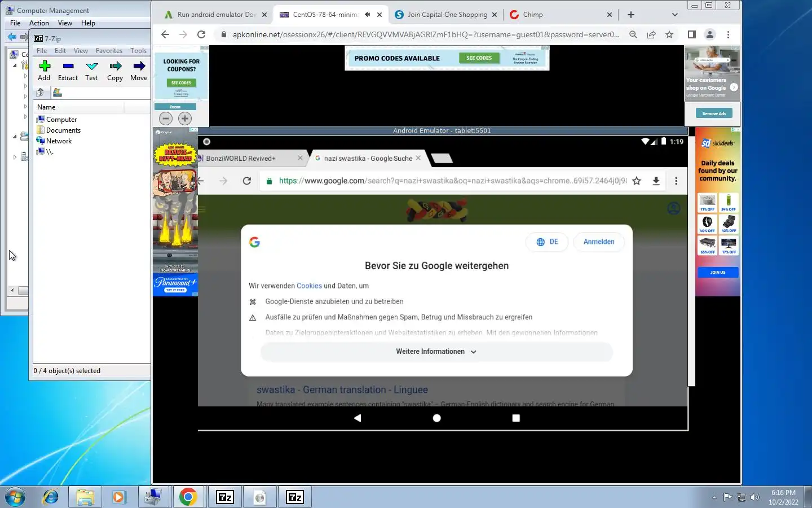This screenshot has width=812, height=508.
Task: Click the Chrome taskbar icon
Action: tap(188, 497)
